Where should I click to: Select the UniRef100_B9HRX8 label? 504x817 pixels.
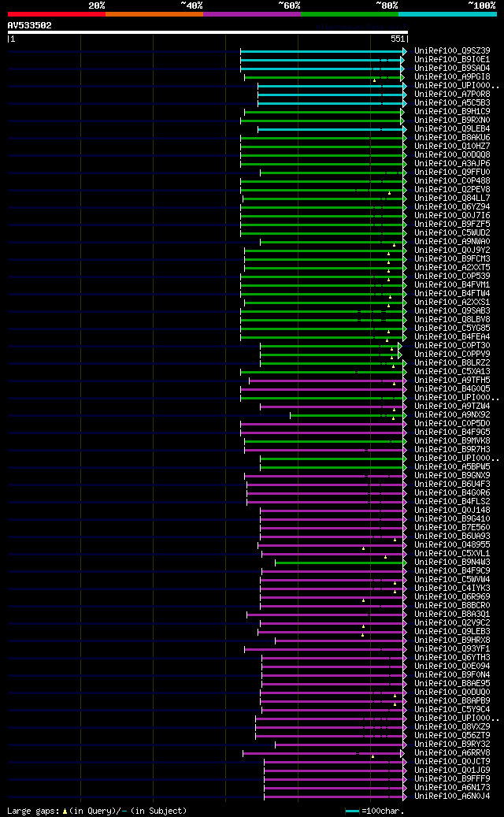(x=452, y=640)
